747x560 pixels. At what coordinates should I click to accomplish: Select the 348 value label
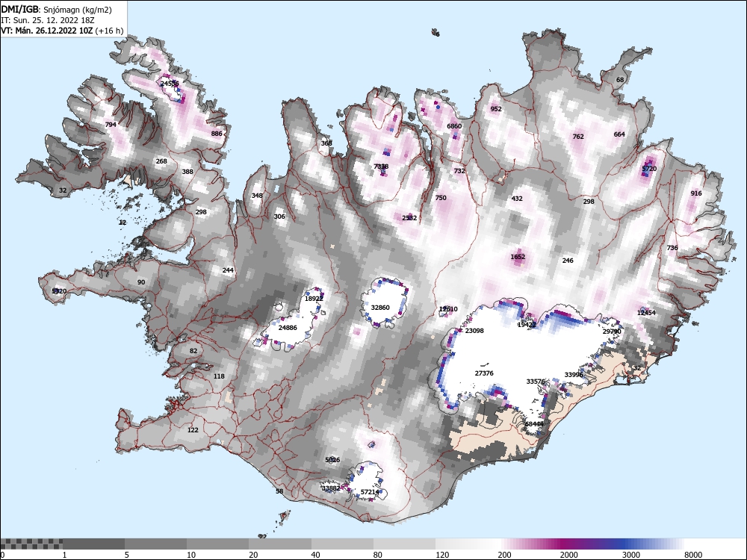tap(257, 196)
